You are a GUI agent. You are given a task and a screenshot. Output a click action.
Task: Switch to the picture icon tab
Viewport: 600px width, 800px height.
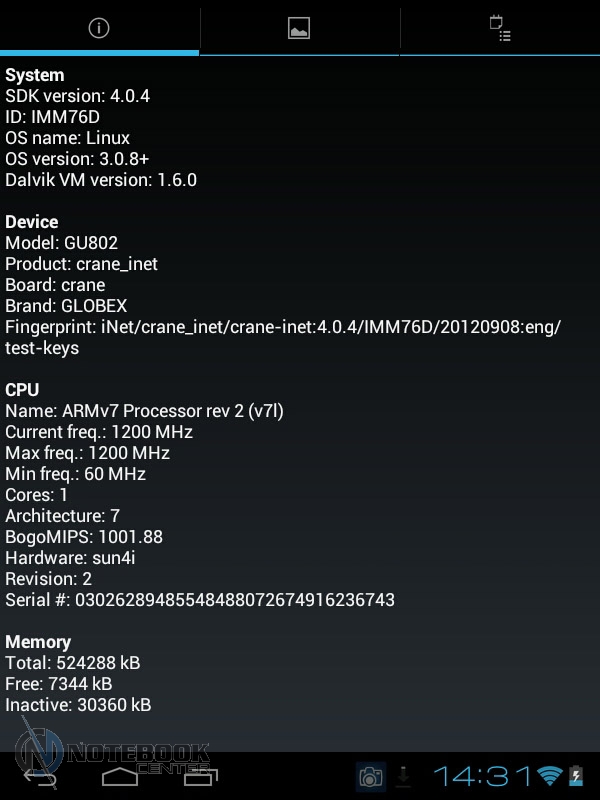click(299, 29)
